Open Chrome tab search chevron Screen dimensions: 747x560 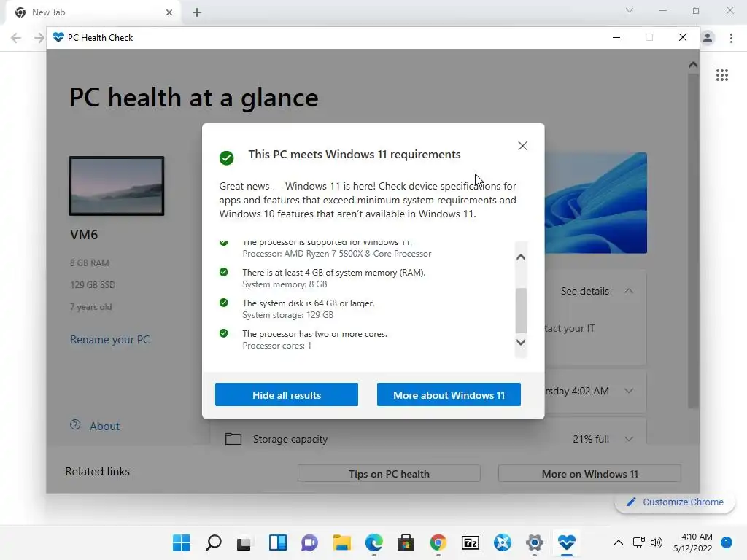point(630,10)
